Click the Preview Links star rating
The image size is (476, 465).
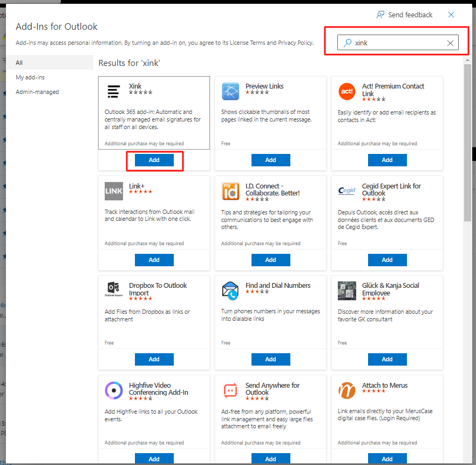pos(257,92)
